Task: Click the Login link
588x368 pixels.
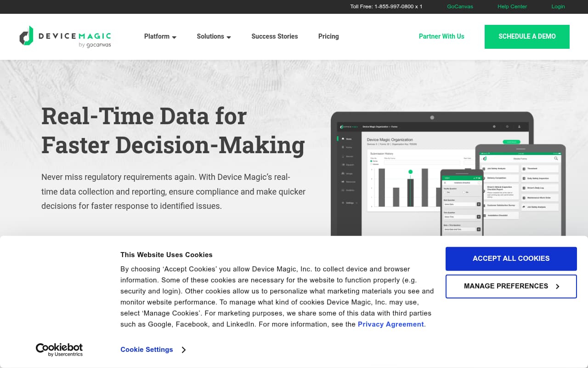Action: pyautogui.click(x=558, y=6)
